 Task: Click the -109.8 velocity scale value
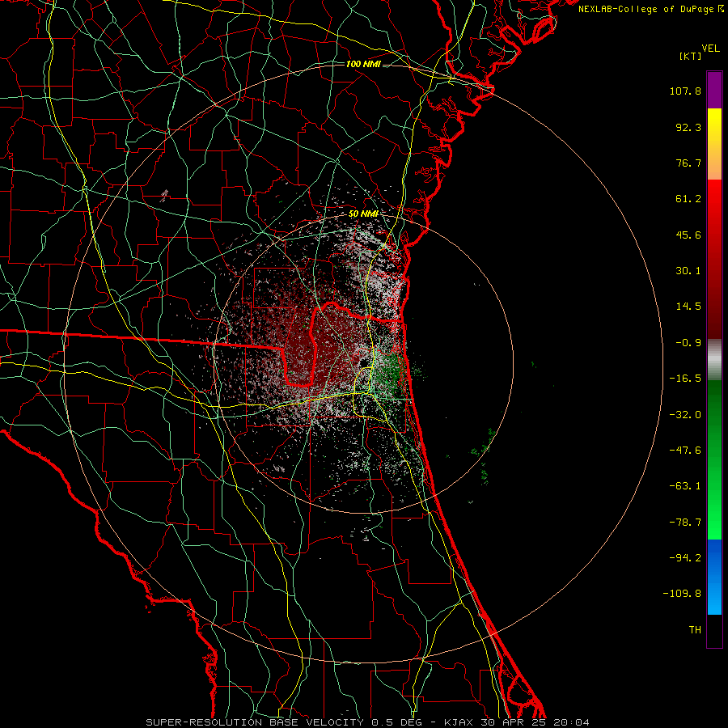pyautogui.click(x=682, y=594)
